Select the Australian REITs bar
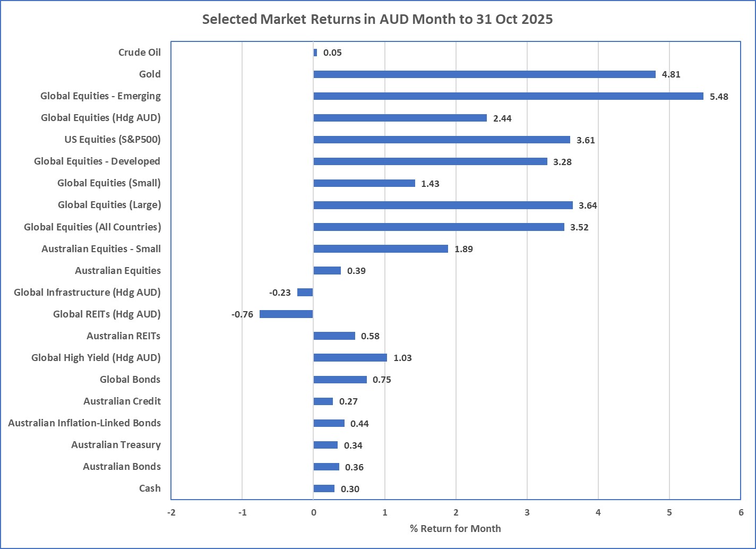This screenshot has width=756, height=549. click(334, 336)
